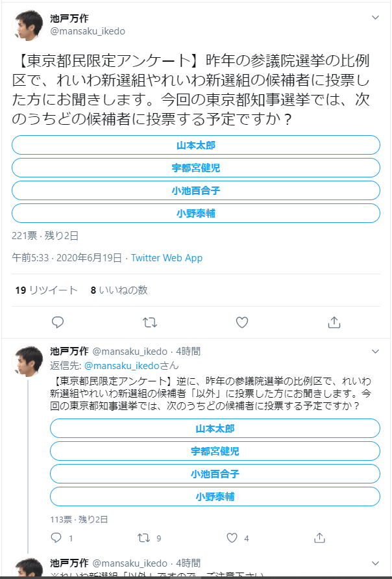
Task: Retweet the reply tweet showing 9 retweets
Action: tap(144, 537)
